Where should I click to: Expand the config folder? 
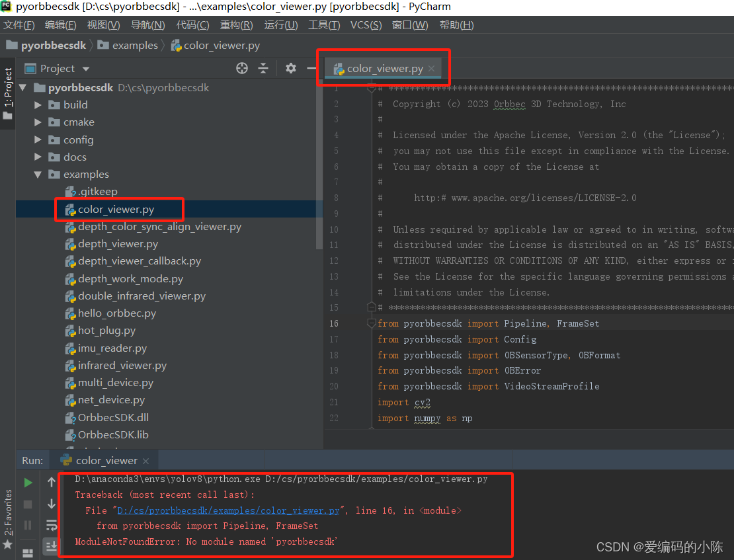(x=38, y=140)
